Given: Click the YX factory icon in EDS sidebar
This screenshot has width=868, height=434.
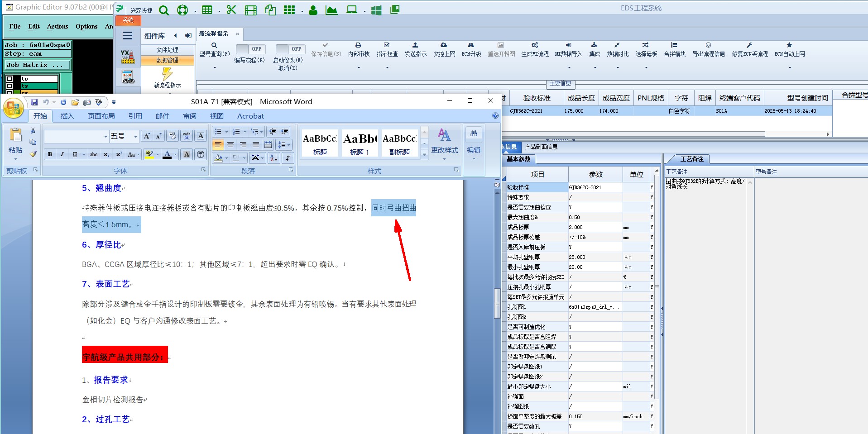Looking at the screenshot, I should (128, 57).
